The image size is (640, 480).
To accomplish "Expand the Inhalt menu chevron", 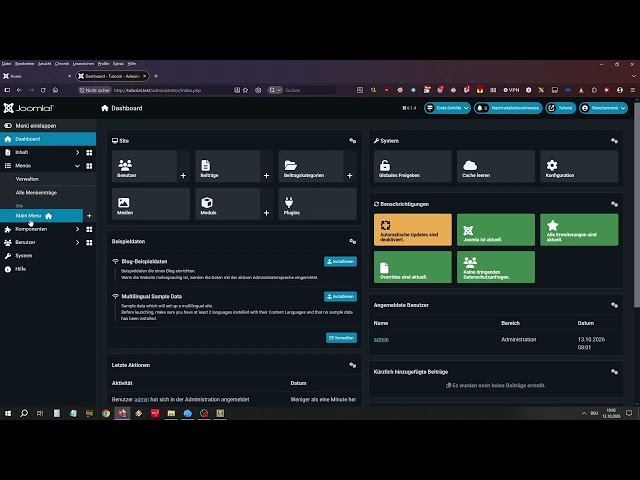I will pyautogui.click(x=77, y=152).
